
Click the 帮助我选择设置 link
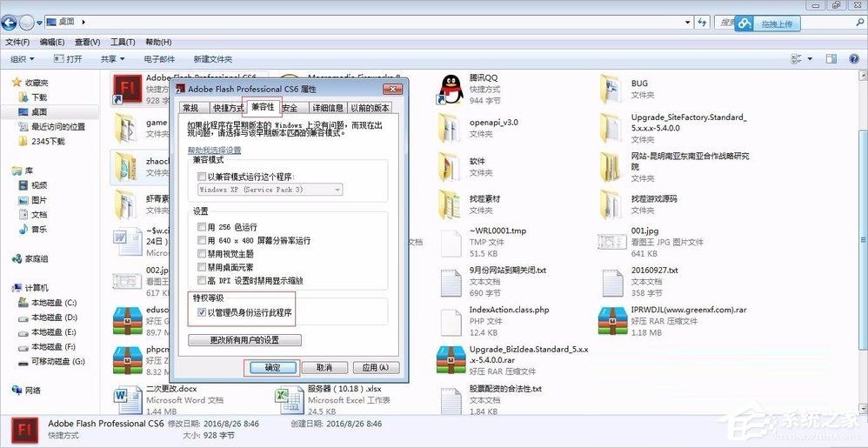tap(215, 150)
